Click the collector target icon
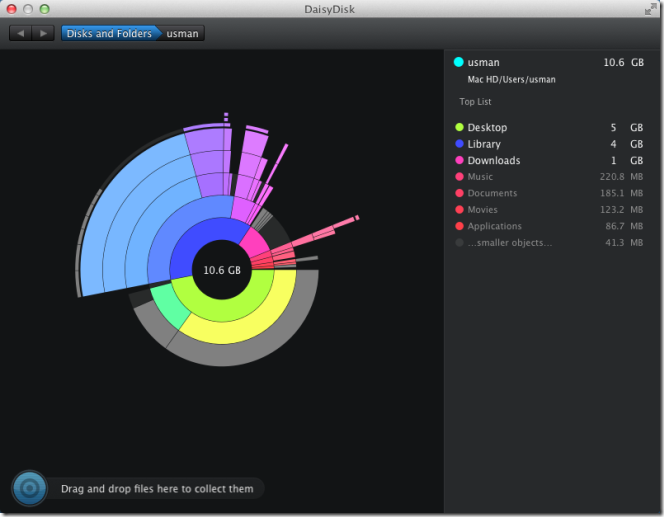This screenshot has width=664, height=517. [x=30, y=488]
